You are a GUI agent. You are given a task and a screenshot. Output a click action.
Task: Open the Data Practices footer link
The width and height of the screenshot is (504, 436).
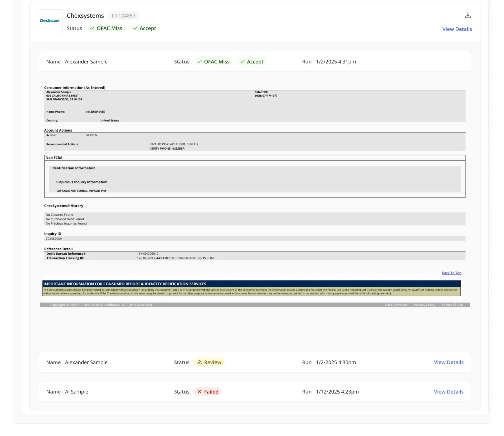(396, 305)
